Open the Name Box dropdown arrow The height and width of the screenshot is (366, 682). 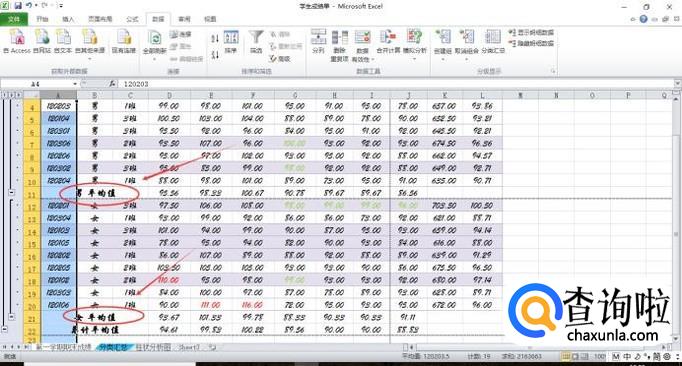[75, 84]
